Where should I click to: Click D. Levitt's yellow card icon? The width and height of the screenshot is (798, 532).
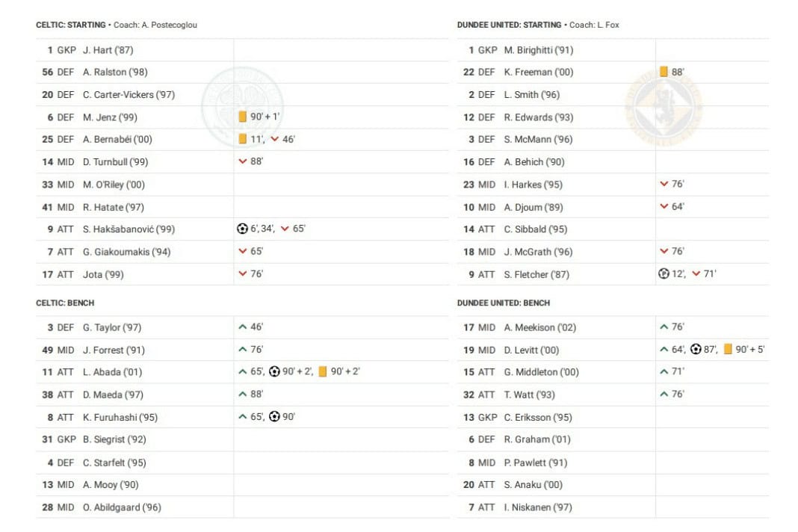point(728,349)
